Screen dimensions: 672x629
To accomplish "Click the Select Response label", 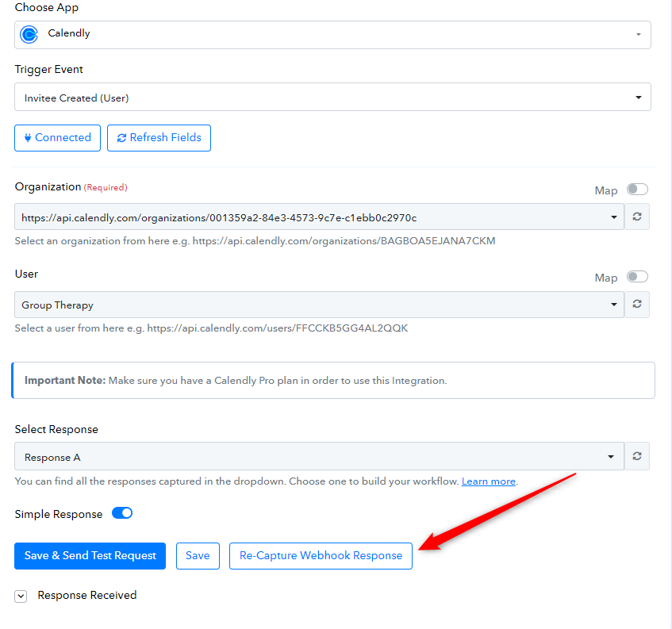I will pyautogui.click(x=56, y=429).
